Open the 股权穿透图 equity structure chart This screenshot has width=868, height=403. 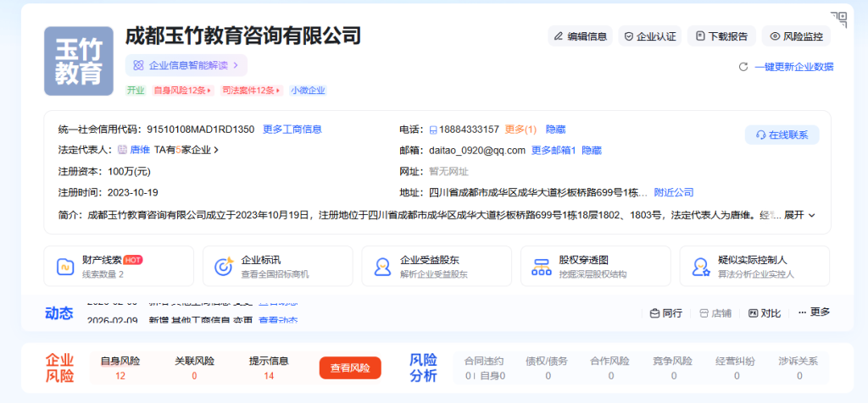coord(595,267)
